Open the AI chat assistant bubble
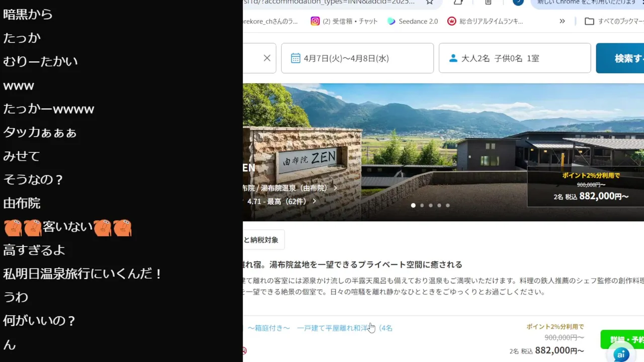 (x=621, y=354)
